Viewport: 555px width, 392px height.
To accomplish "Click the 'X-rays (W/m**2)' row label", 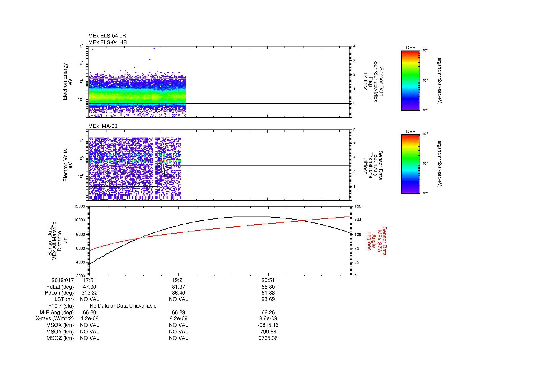I will 55,318.
